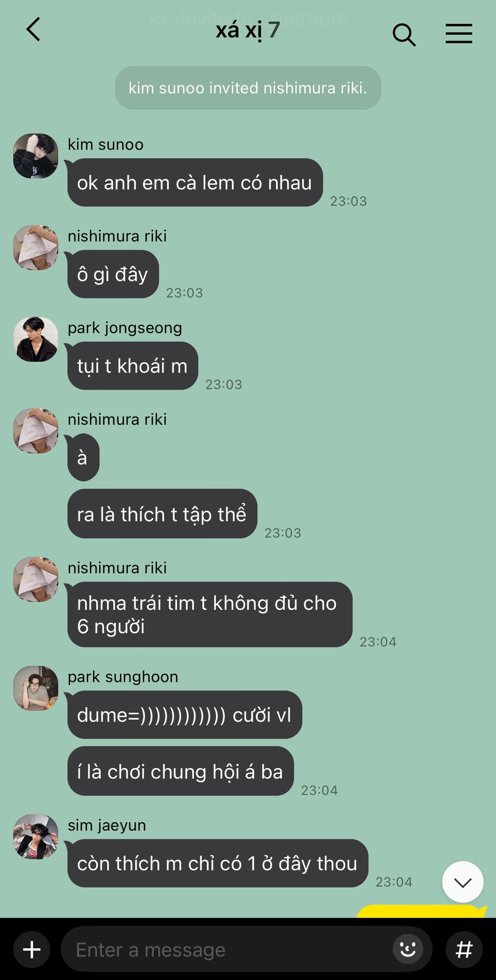Open the emoji smiley picker
The height and width of the screenshot is (980, 496).
pos(408,949)
